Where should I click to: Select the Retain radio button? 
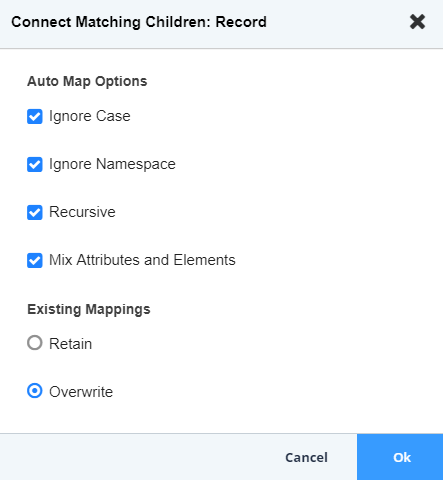tap(35, 343)
